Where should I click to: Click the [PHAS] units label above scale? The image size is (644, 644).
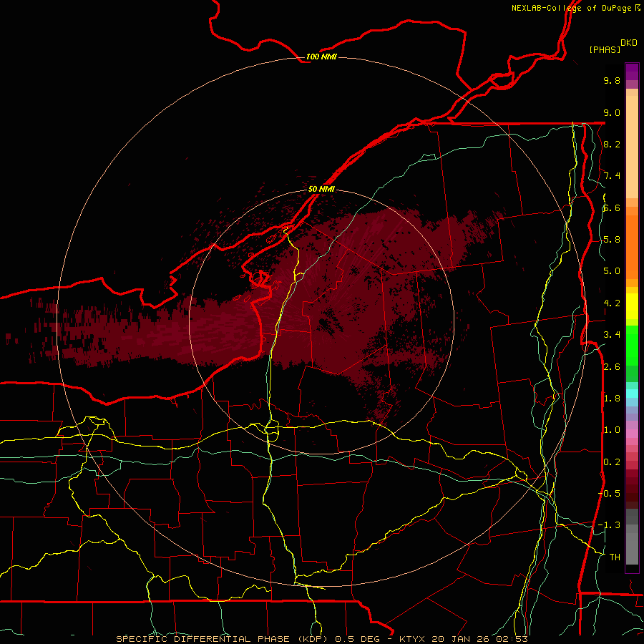pyautogui.click(x=605, y=49)
